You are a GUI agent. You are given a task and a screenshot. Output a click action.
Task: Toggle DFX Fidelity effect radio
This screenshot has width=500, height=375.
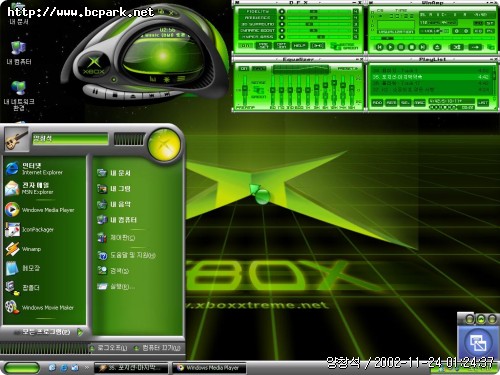pos(282,11)
